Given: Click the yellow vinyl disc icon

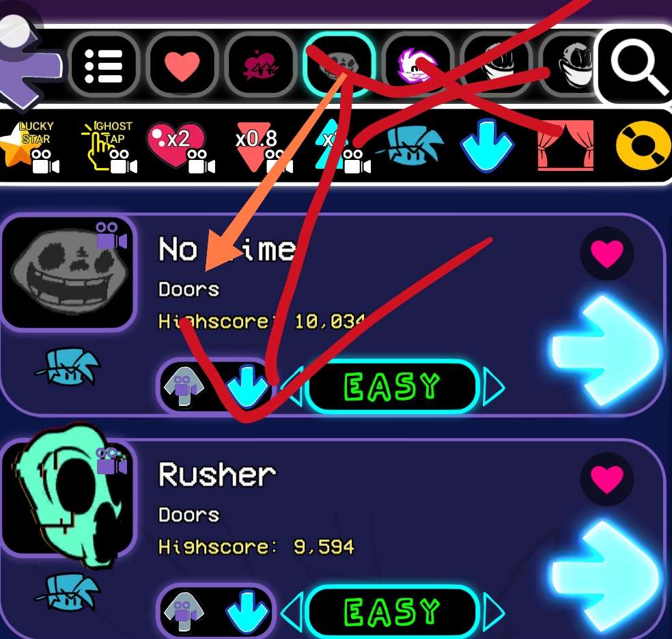Looking at the screenshot, I should [x=643, y=146].
